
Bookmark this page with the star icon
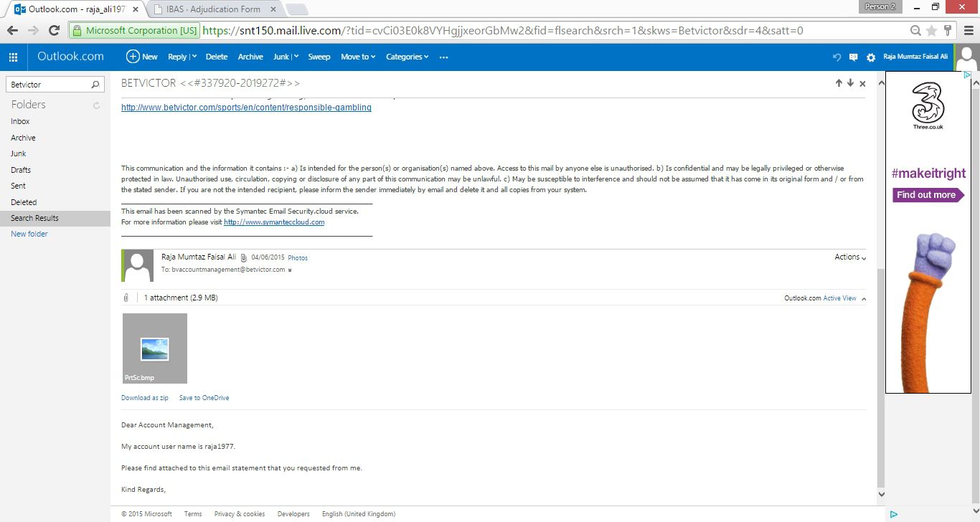pos(931,31)
